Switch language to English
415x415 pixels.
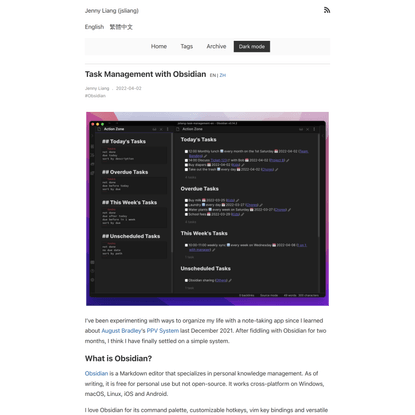pyautogui.click(x=94, y=27)
